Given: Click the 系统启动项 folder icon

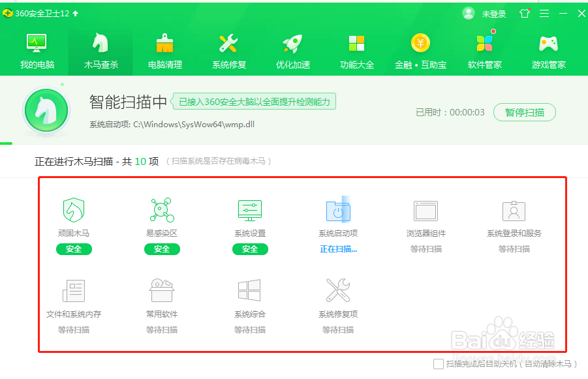Looking at the screenshot, I should coord(338,211).
